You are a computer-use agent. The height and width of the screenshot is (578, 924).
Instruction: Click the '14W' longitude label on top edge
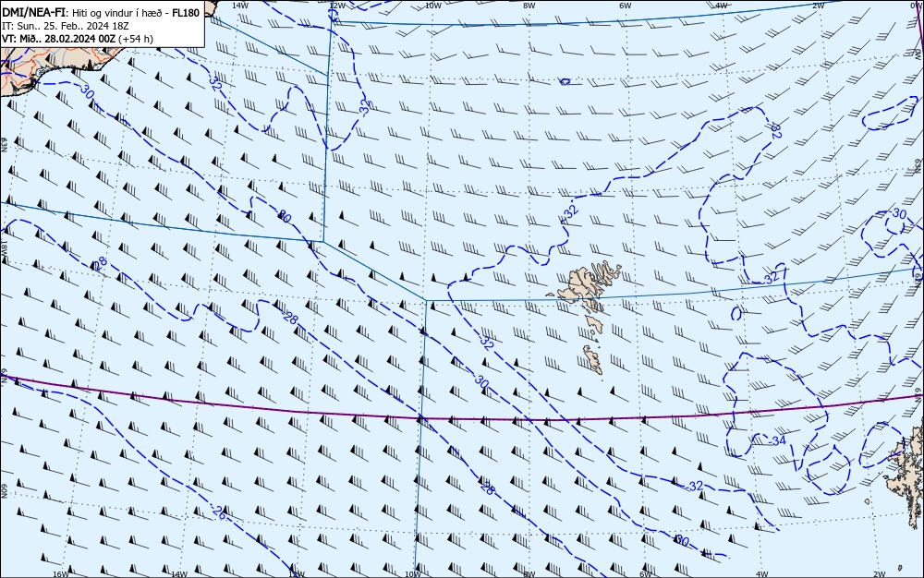pos(239,5)
